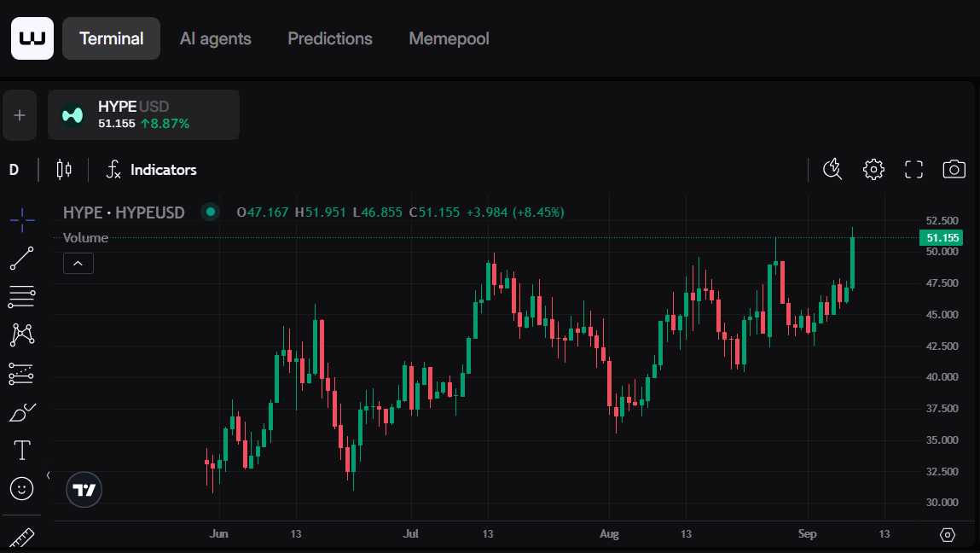Toggle the HYPEUSD series visibility dot

click(x=210, y=212)
